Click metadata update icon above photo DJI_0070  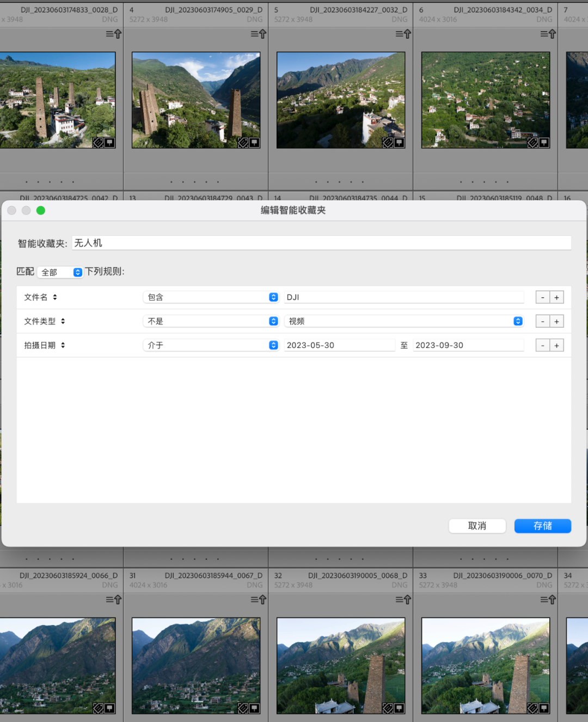pyautogui.click(x=548, y=599)
